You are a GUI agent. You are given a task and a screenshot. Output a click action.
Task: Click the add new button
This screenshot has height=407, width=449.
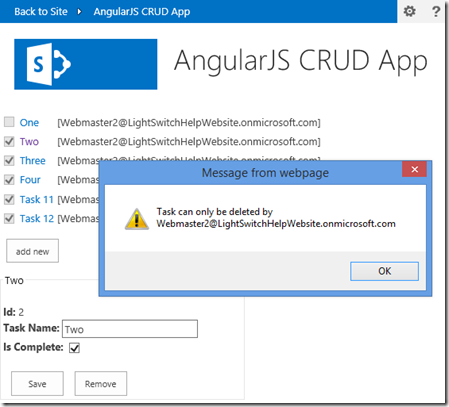point(32,251)
